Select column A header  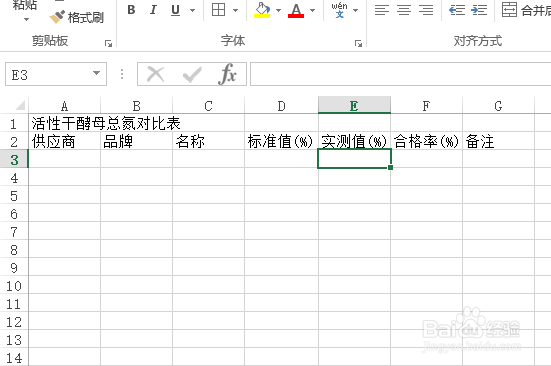tap(64, 106)
